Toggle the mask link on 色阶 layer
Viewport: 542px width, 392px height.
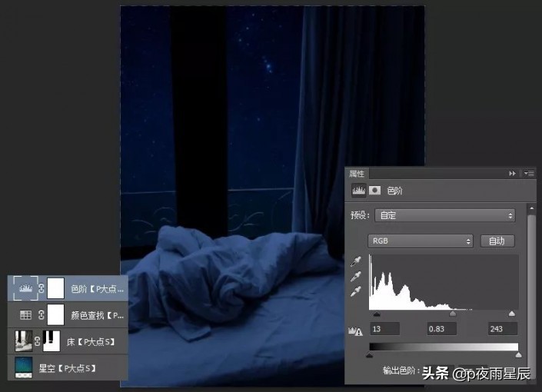coord(41,288)
